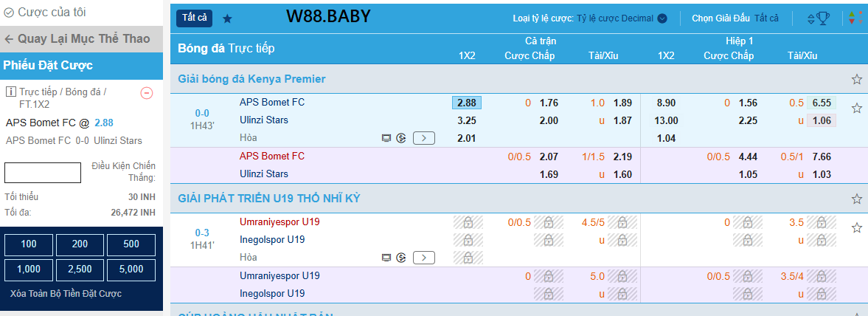Open the Decimal odds type dropdown
Screen dimensions: 868x316
click(x=662, y=18)
